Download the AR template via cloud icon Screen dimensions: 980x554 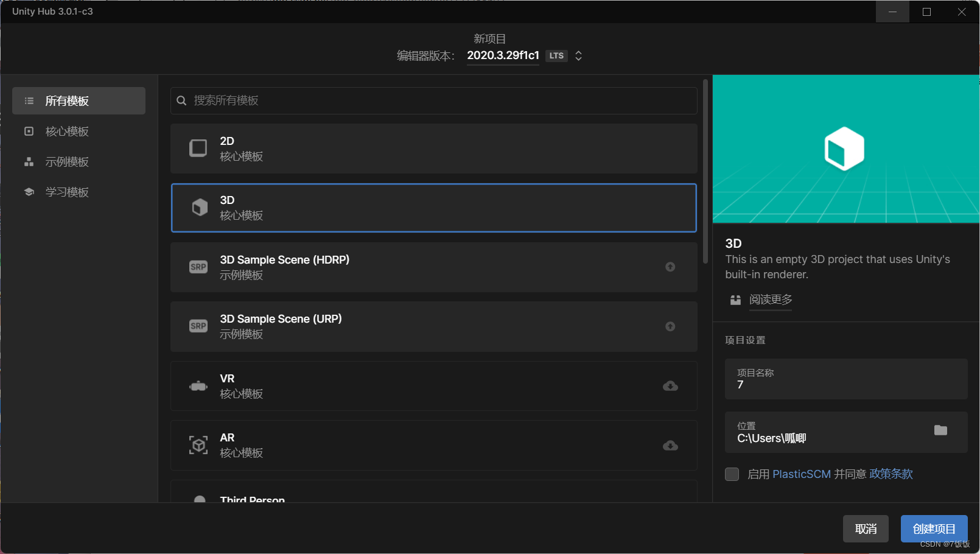(x=670, y=445)
